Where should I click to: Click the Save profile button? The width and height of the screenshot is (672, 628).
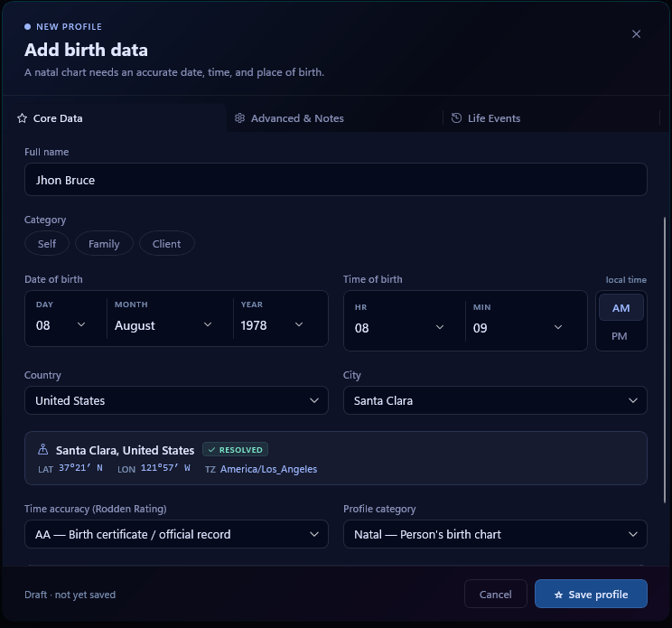point(591,595)
